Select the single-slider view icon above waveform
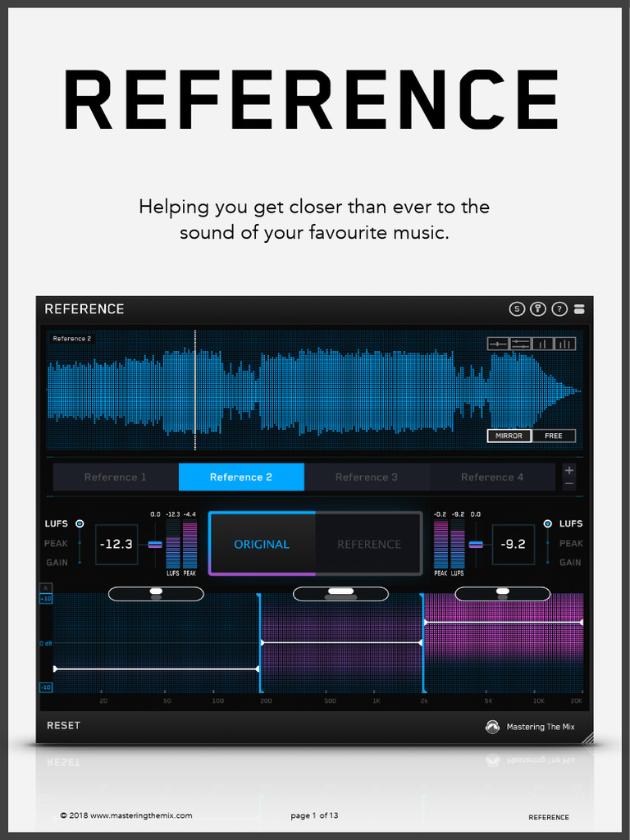Viewport: 630px width, 840px height. [x=498, y=344]
